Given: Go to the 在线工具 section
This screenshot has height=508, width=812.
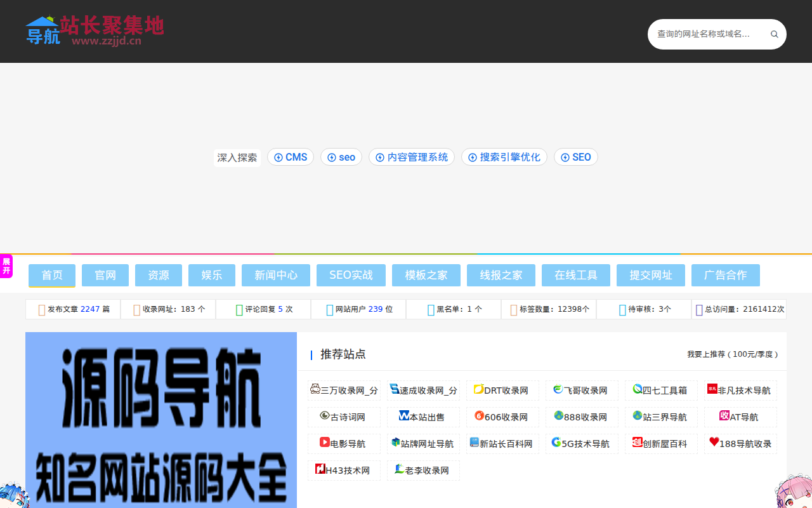Looking at the screenshot, I should (x=575, y=275).
